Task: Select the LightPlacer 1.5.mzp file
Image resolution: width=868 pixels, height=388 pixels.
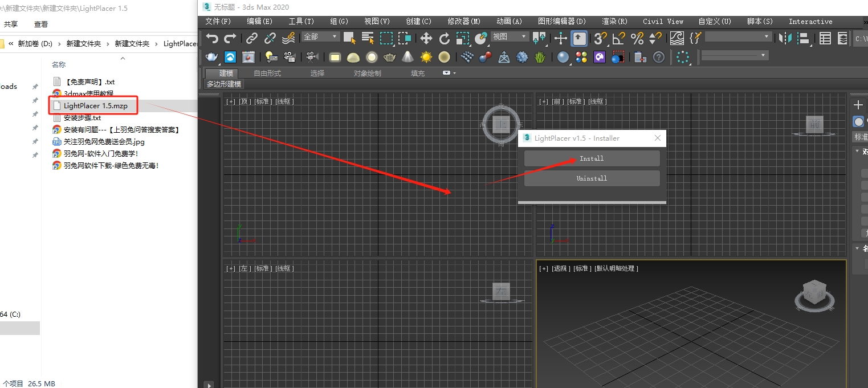Action: [x=93, y=105]
